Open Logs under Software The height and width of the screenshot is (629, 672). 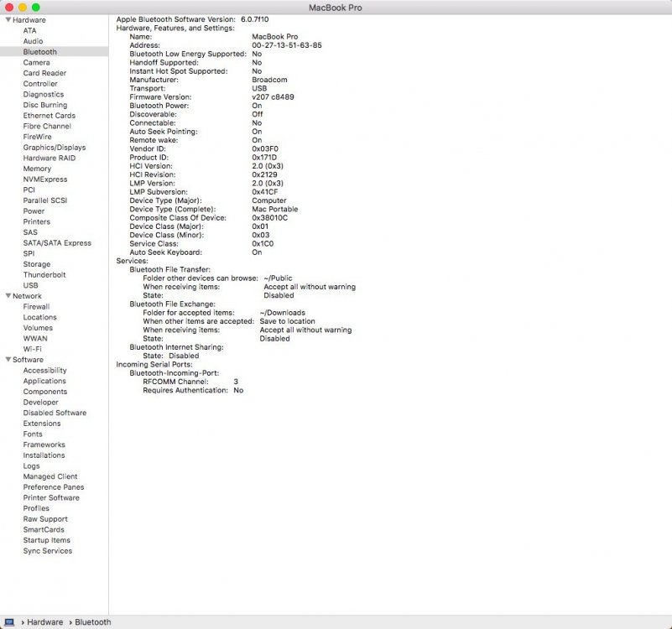31,465
